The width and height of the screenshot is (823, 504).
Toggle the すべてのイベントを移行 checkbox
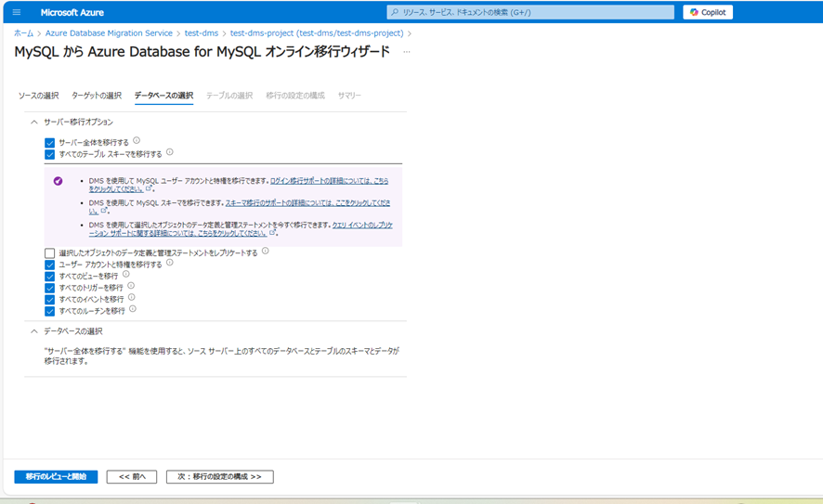pos(50,300)
